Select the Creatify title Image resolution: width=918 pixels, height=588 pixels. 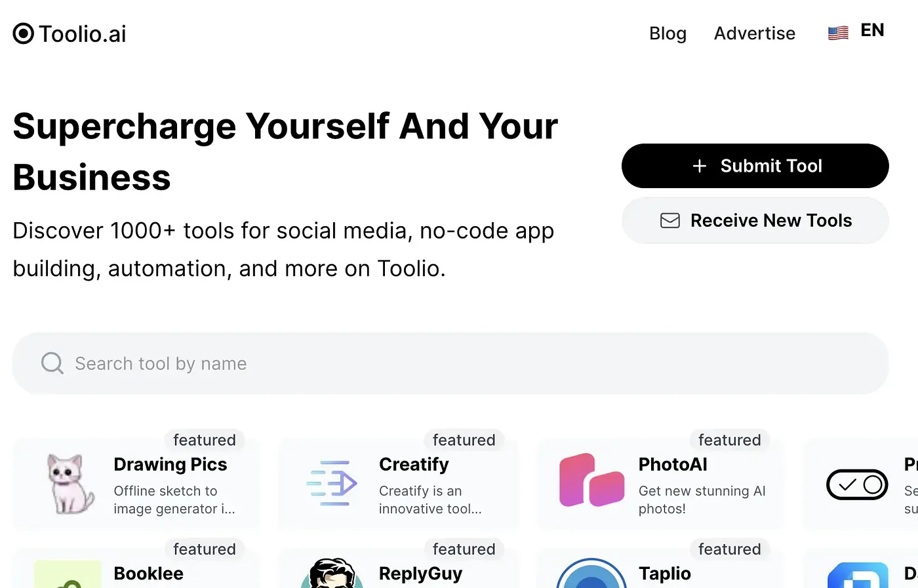tap(414, 464)
